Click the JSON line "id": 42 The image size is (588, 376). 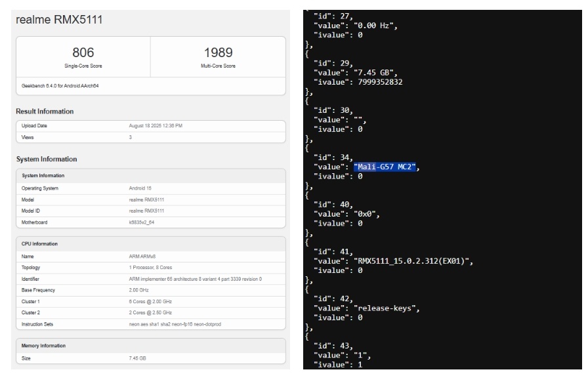[x=333, y=299]
